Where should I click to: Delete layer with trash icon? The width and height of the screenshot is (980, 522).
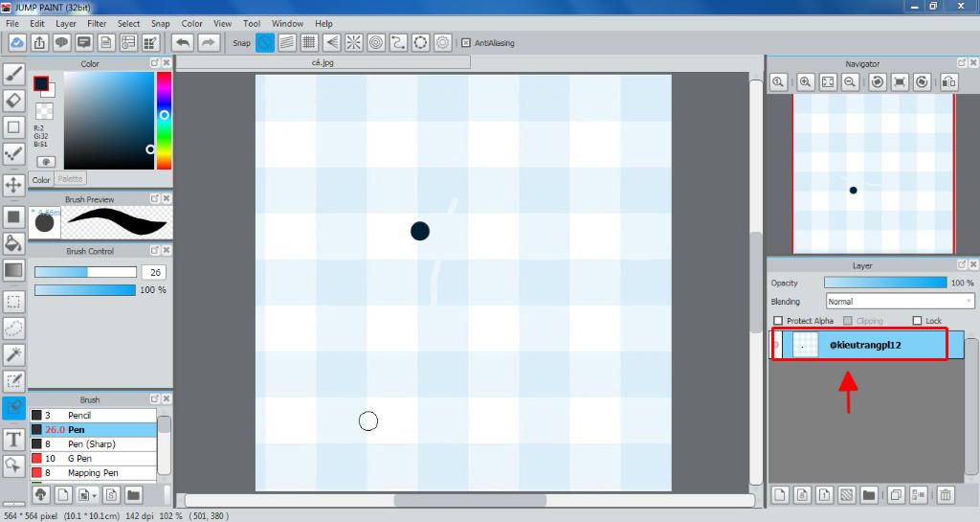click(946, 495)
